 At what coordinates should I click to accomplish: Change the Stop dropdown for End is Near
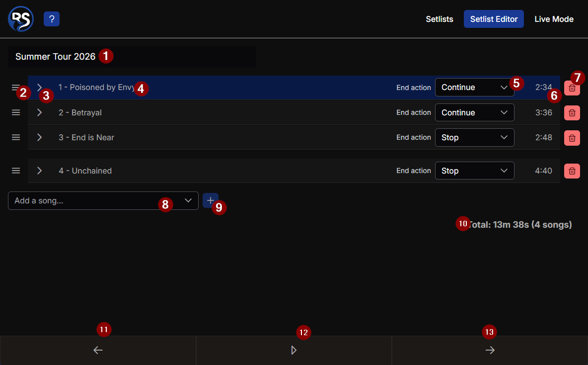(x=474, y=137)
